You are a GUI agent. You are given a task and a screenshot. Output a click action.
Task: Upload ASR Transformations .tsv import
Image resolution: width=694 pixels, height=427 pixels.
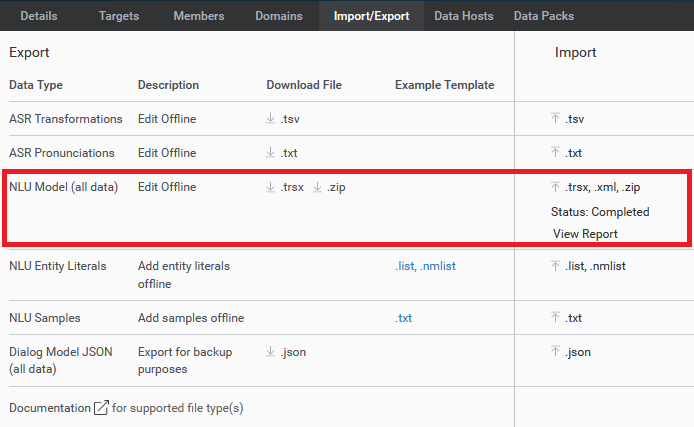568,119
